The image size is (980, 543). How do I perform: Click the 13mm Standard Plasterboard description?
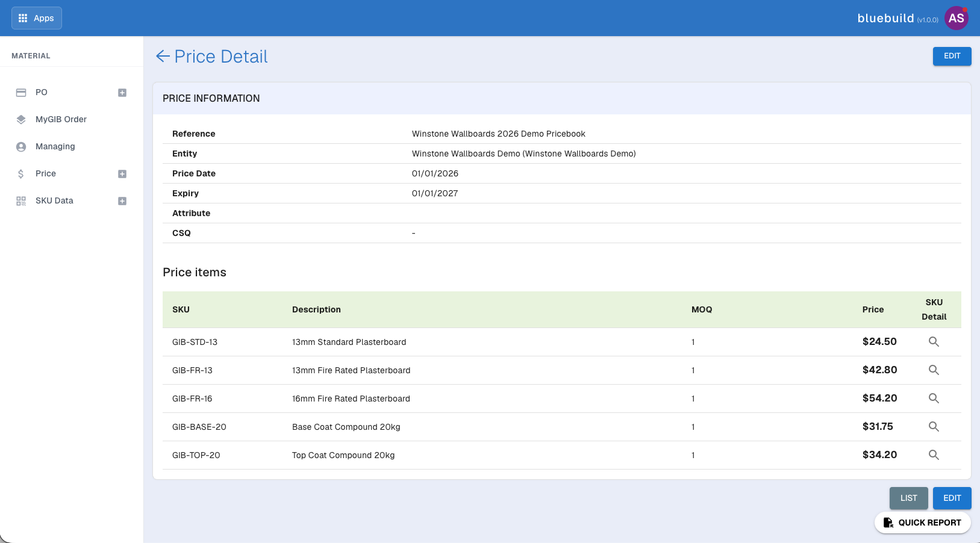349,342
